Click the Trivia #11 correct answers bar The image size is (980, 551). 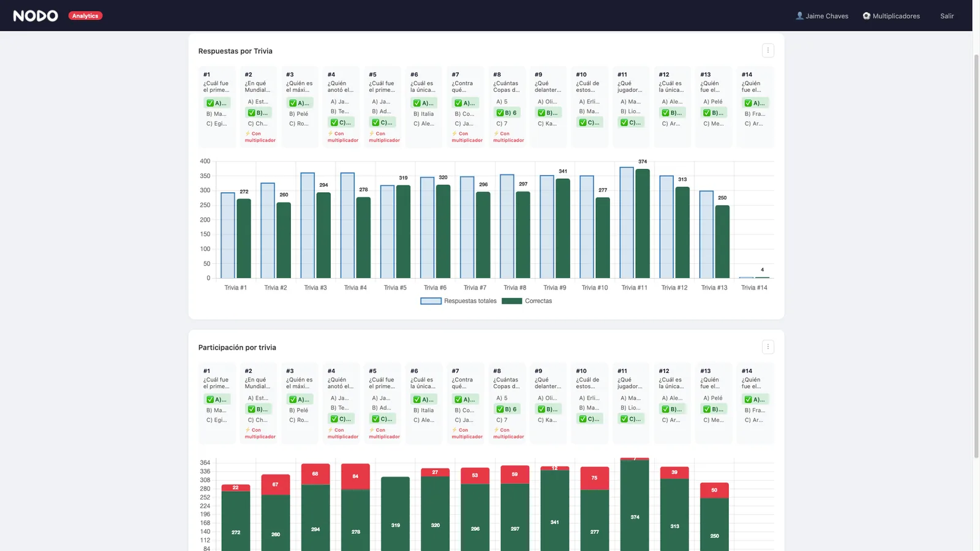pyautogui.click(x=643, y=223)
